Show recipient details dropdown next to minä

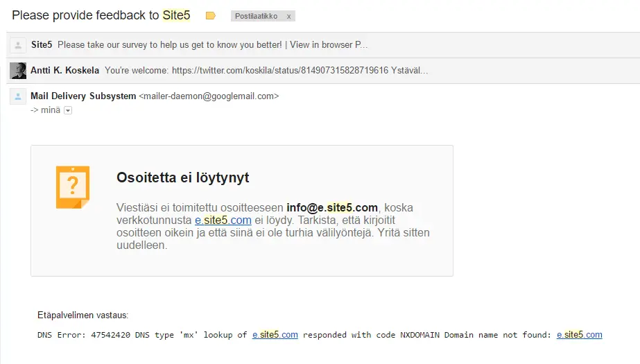point(68,110)
